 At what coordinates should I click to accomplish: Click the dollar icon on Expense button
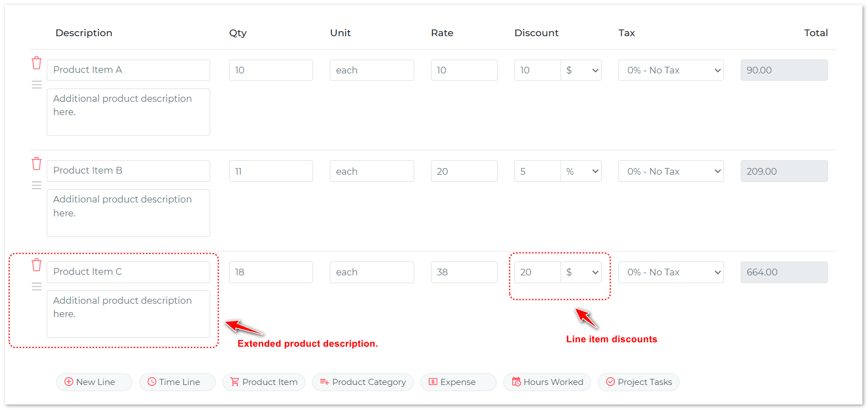[433, 382]
